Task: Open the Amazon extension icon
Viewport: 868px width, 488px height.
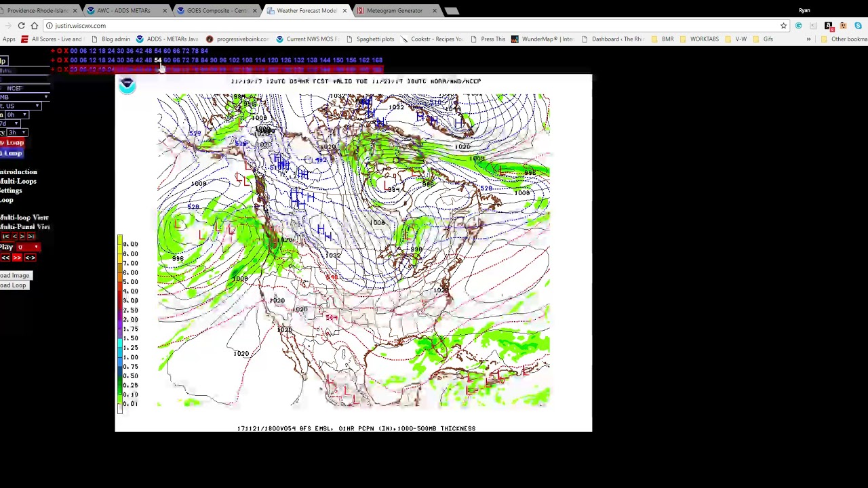Action: pos(829,26)
